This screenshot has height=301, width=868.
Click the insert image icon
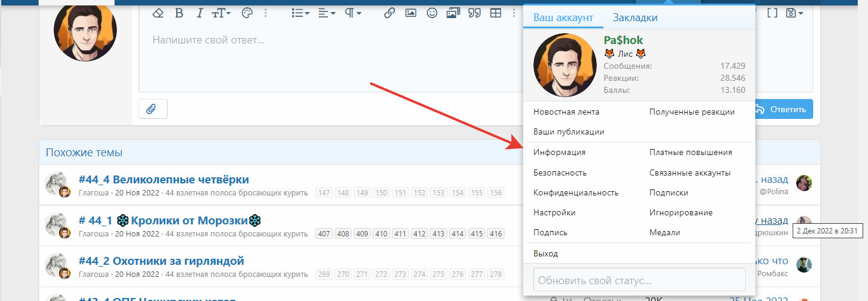pyautogui.click(x=410, y=13)
